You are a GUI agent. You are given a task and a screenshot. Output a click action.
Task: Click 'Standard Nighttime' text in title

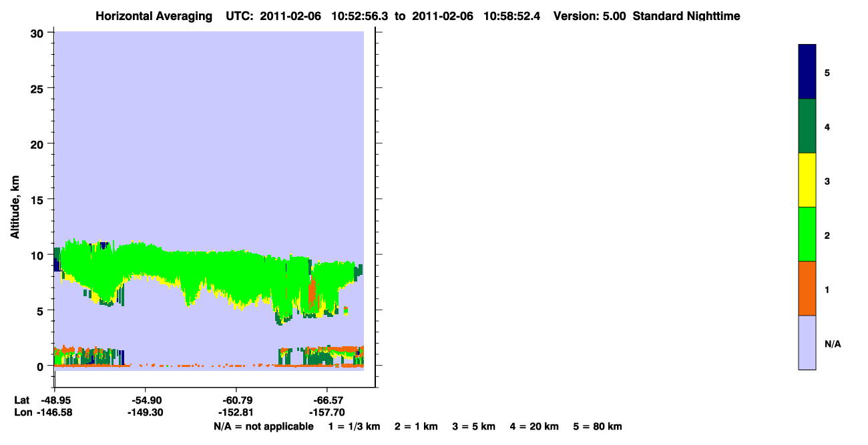(x=686, y=16)
